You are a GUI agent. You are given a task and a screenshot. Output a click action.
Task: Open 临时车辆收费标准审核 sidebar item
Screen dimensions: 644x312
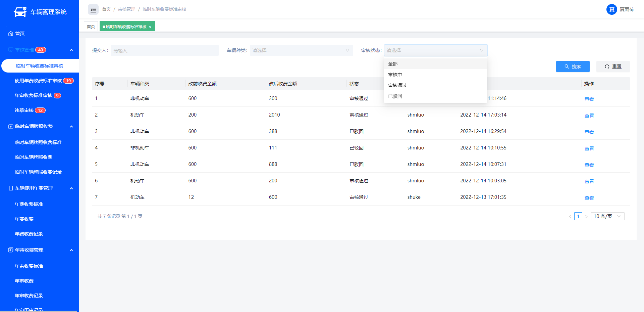(x=40, y=66)
